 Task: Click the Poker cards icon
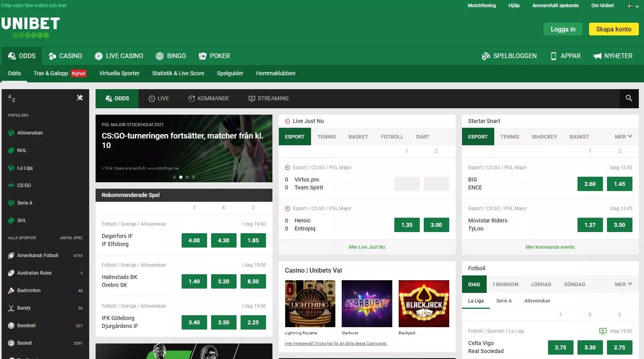[202, 56]
